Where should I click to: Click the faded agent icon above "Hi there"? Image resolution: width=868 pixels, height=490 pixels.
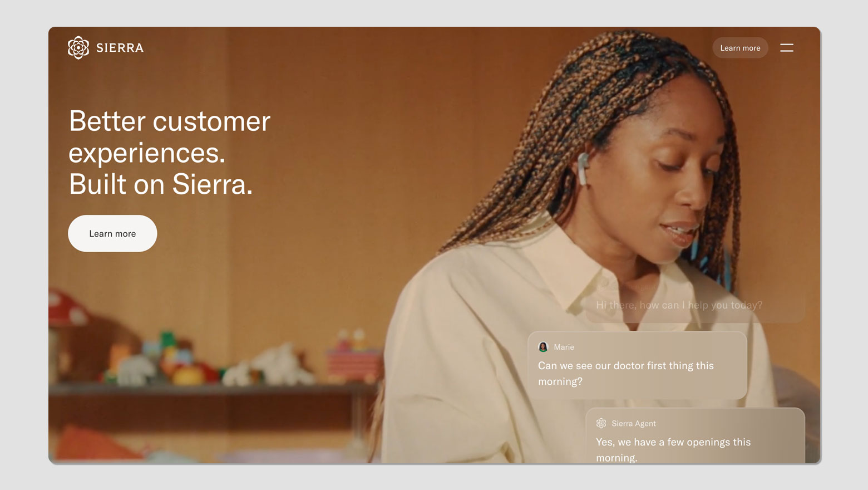601,287
